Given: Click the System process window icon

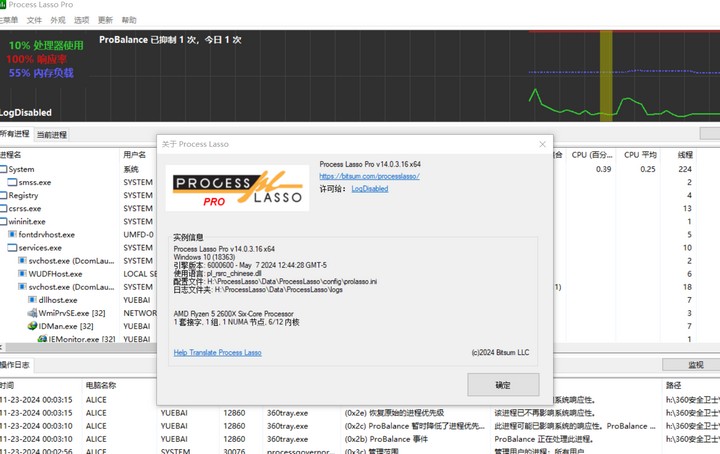Looking at the screenshot, I should (x=3, y=170).
